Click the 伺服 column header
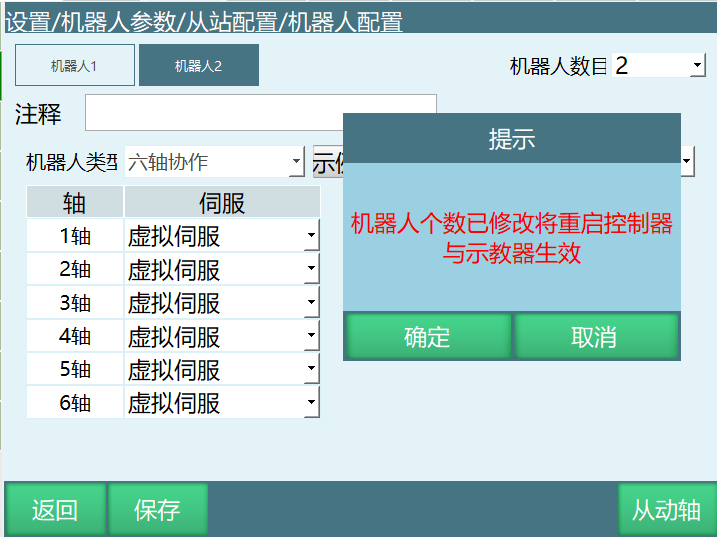Viewport: 717px width, 537px height. click(x=222, y=203)
